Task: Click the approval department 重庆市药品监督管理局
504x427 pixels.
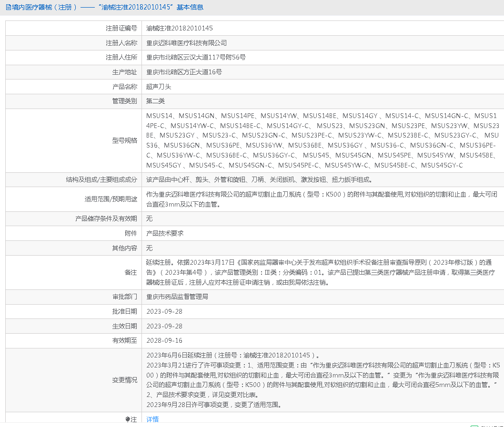Action: [177, 297]
